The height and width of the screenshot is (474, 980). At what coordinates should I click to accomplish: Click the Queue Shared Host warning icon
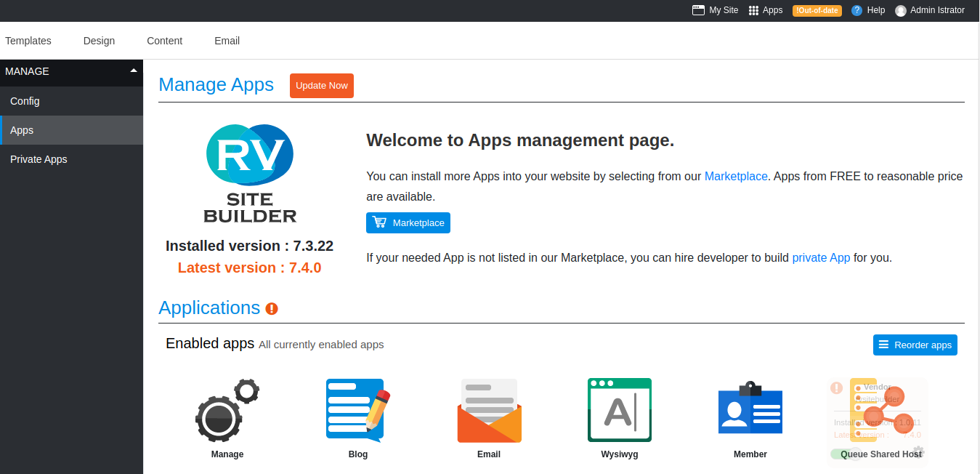(836, 388)
